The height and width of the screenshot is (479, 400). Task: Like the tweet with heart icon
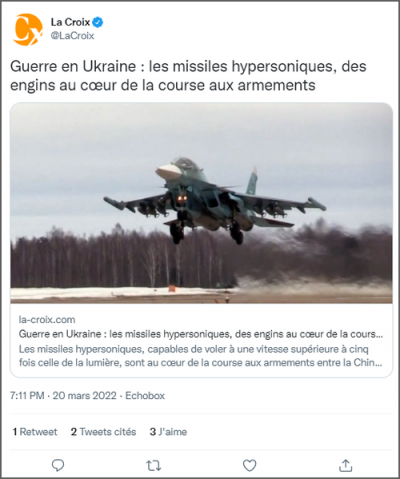pos(249,465)
